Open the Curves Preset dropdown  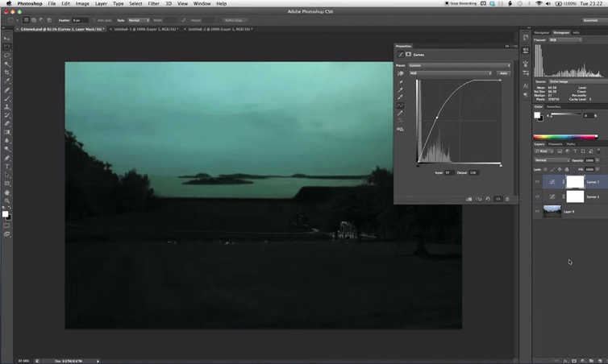pyautogui.click(x=460, y=65)
